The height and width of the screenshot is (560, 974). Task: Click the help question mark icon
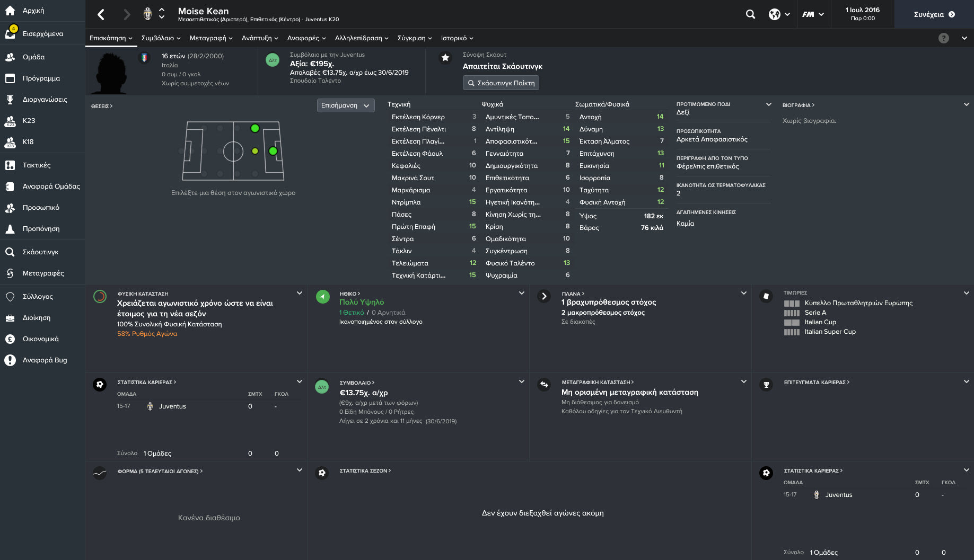[943, 38]
